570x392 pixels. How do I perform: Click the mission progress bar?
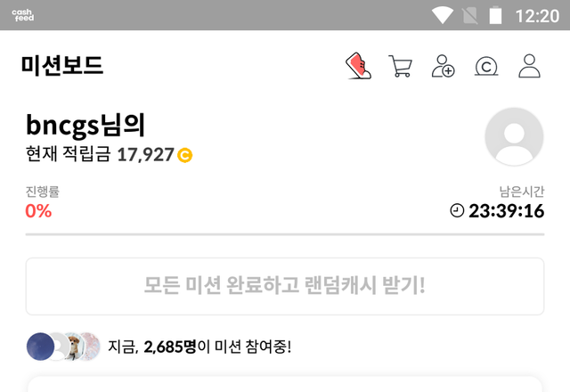tap(285, 234)
